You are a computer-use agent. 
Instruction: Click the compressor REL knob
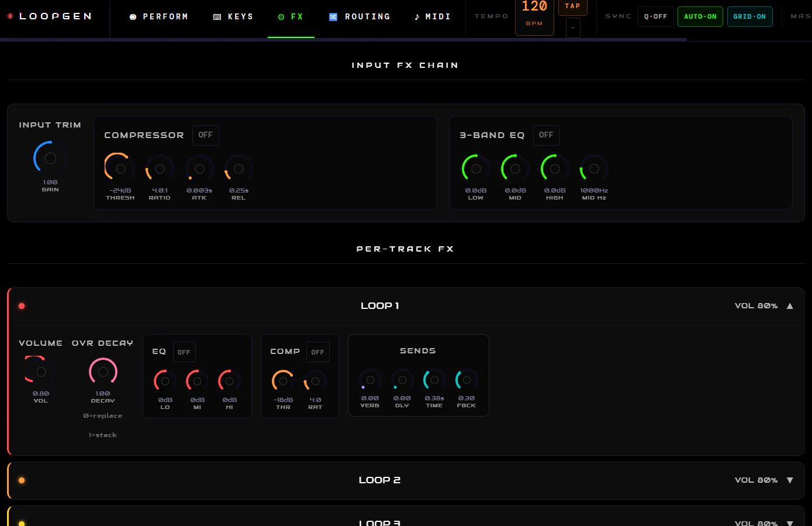click(239, 169)
